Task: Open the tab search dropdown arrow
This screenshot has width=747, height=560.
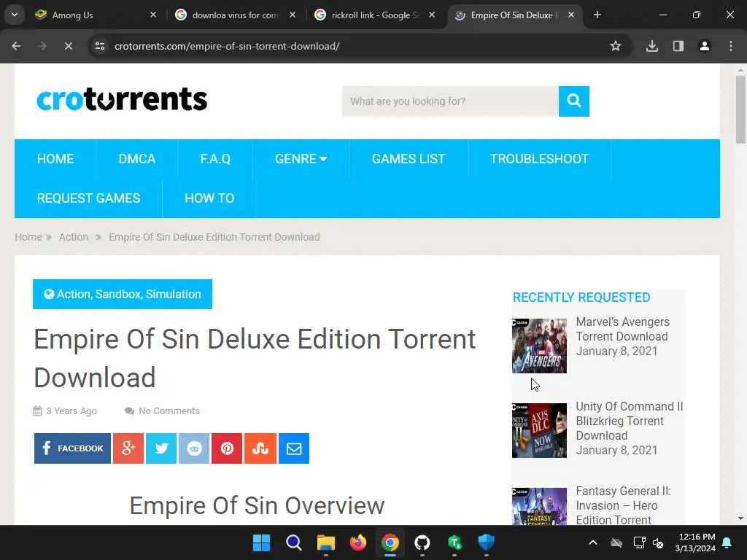Action: click(15, 15)
